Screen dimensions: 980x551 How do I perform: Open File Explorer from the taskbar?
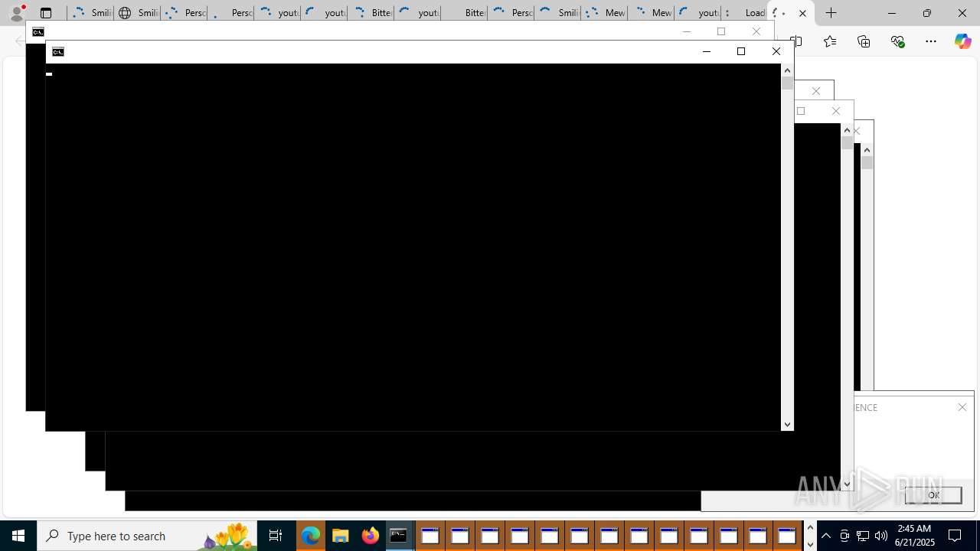340,536
